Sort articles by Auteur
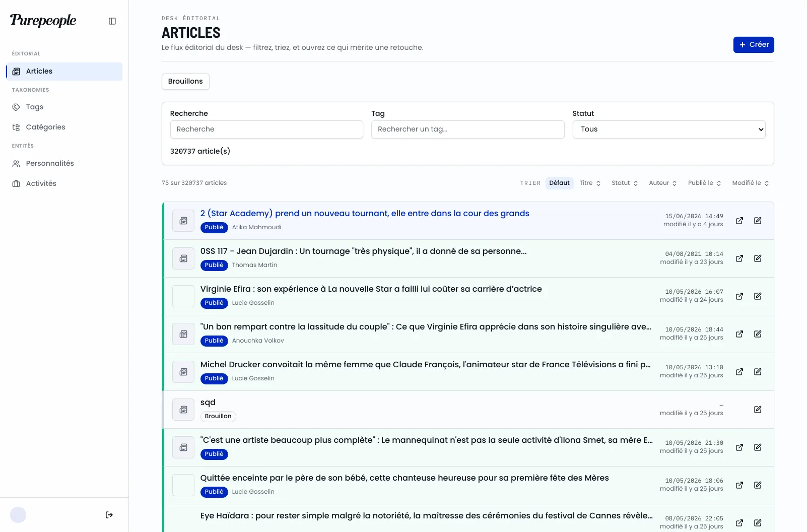 (662, 183)
